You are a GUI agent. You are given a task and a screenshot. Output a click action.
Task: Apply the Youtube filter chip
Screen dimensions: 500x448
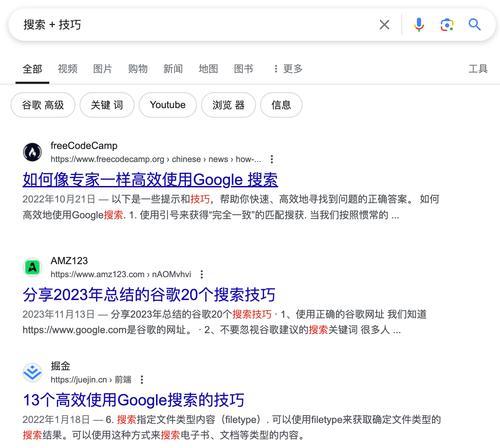(168, 105)
